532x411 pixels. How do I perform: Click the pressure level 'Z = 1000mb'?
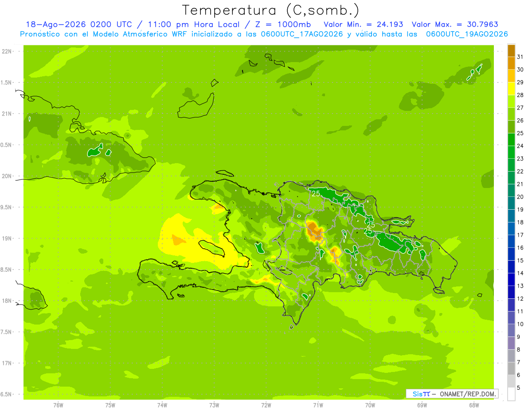coord(283,24)
